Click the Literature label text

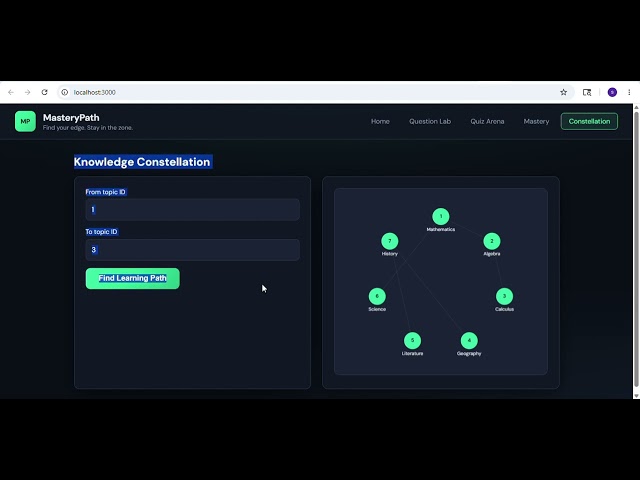click(x=412, y=353)
